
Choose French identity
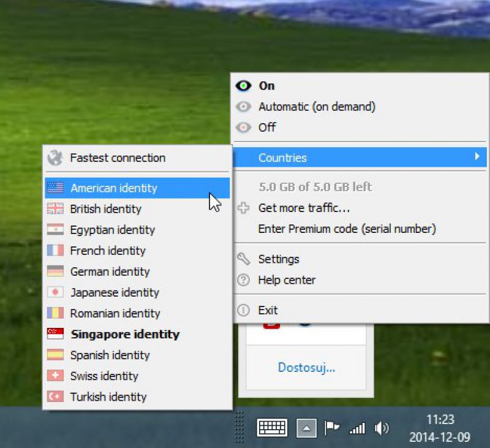point(137,251)
